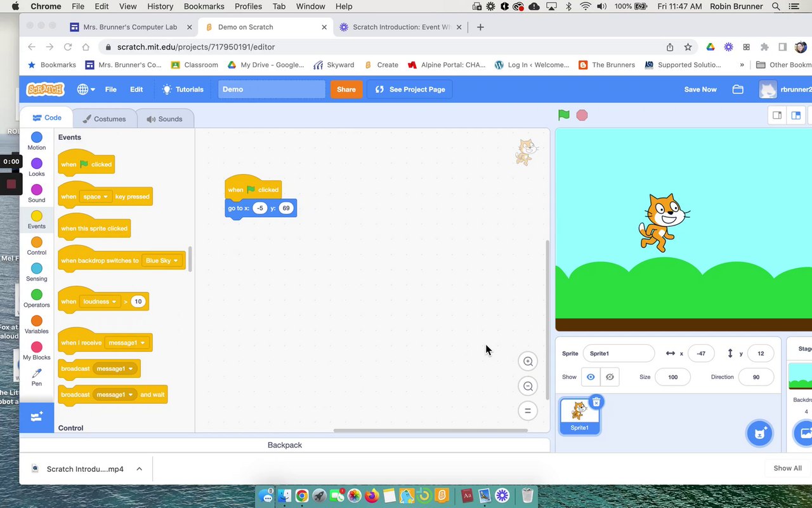The height and width of the screenshot is (508, 812).
Task: Open the My Stuff folder icon
Action: 738,90
